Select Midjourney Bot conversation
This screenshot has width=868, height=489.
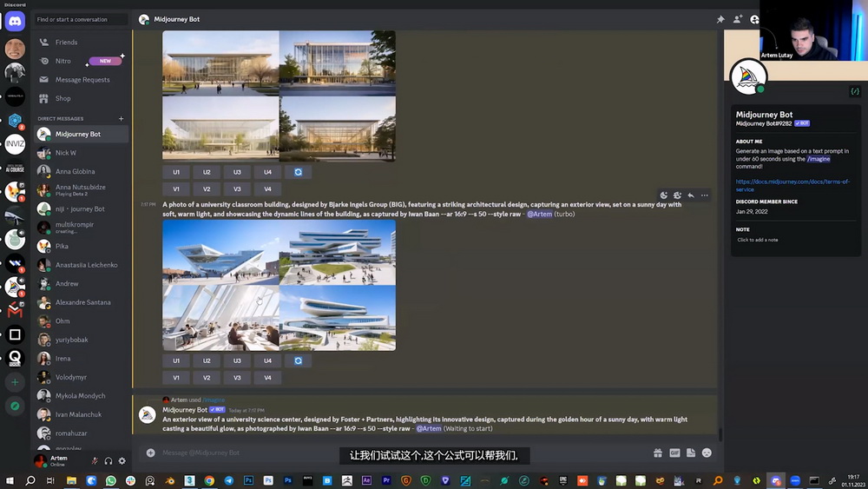[81, 134]
